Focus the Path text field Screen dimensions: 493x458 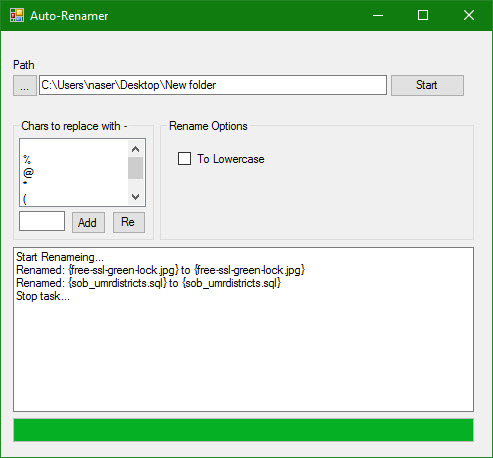[x=213, y=85]
